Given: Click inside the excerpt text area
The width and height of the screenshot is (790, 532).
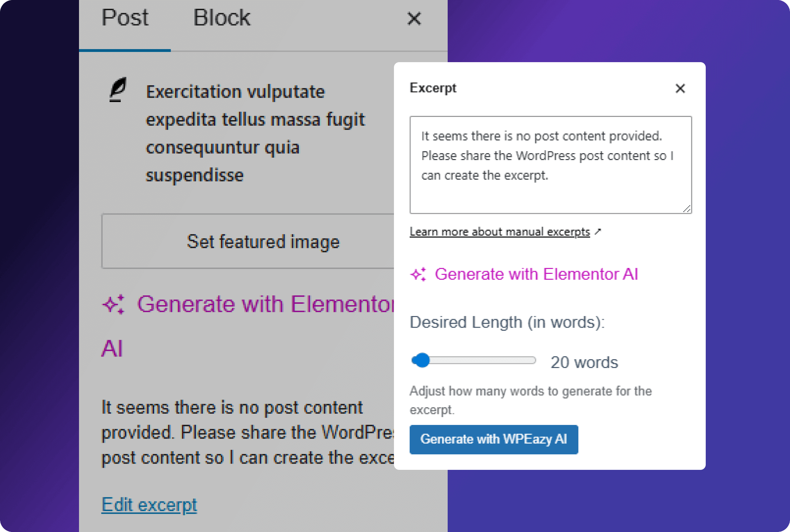Looking at the screenshot, I should click(550, 165).
